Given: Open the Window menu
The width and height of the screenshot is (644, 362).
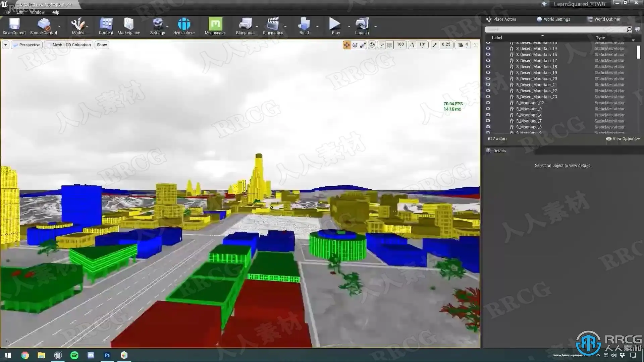Looking at the screenshot, I should point(37,12).
